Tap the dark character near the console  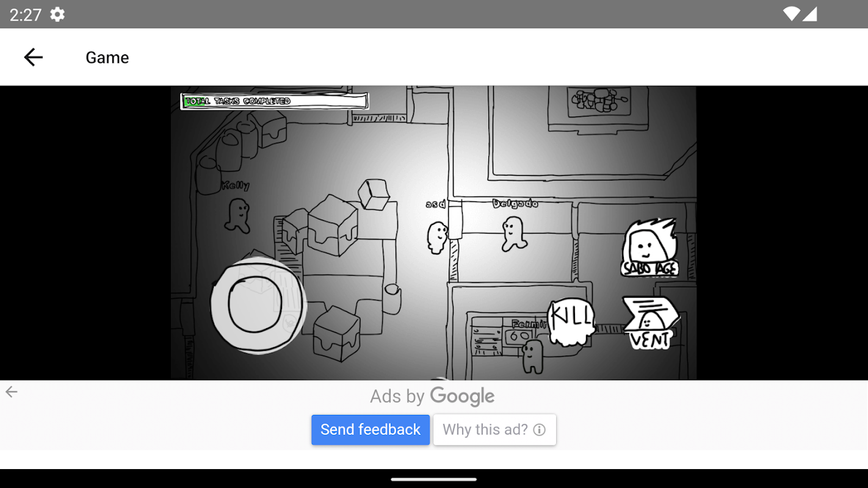[532, 357]
